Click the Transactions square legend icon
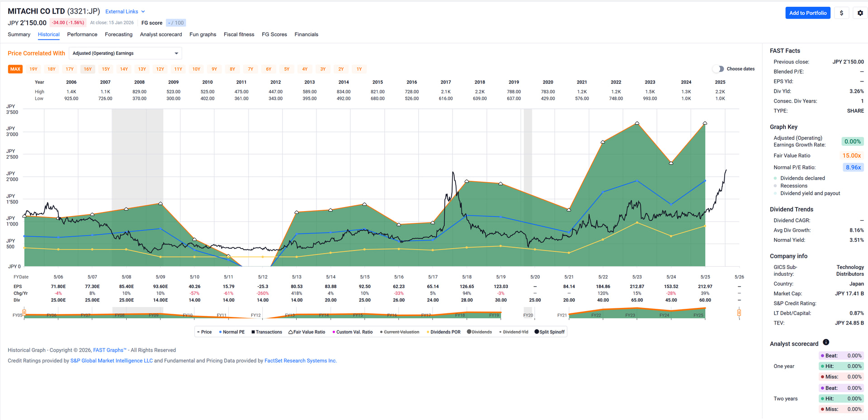This screenshot has height=420, width=868. (253, 332)
